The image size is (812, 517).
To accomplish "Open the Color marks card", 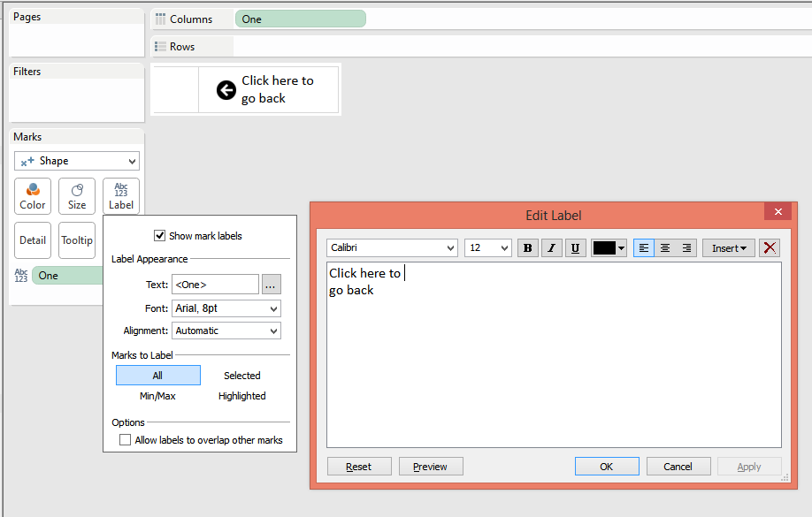I will click(33, 196).
